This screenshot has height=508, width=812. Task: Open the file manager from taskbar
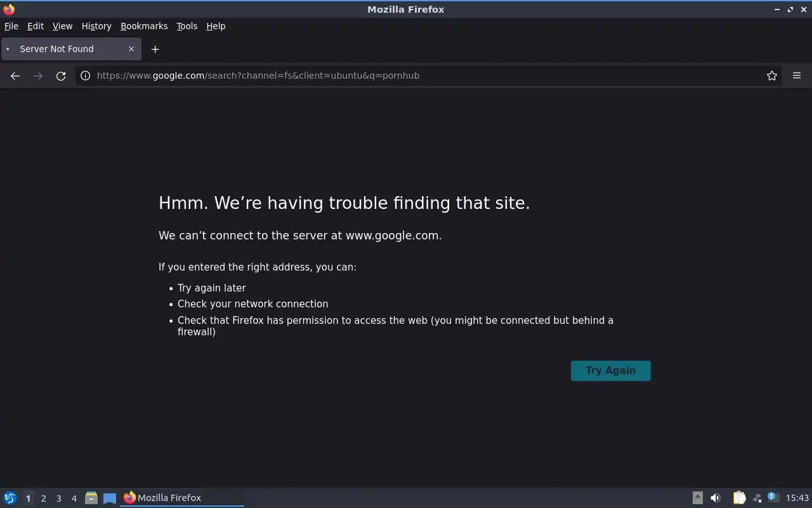pos(91,498)
